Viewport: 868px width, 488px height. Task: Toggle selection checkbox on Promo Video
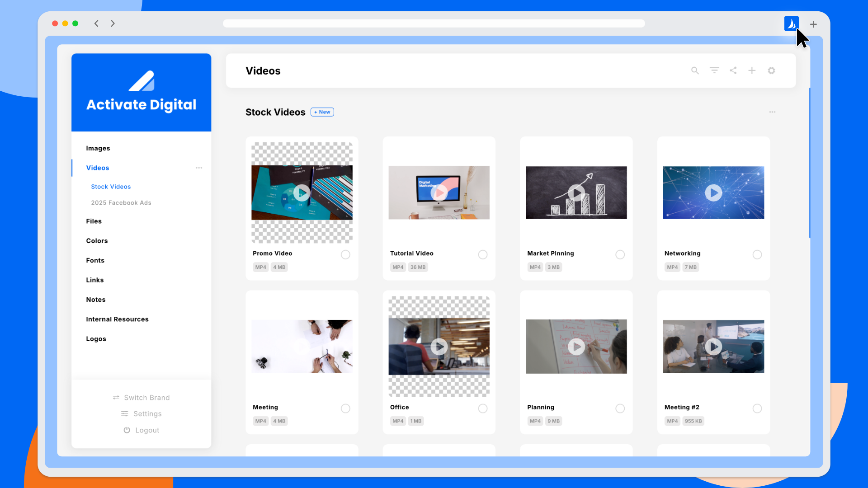(x=346, y=254)
